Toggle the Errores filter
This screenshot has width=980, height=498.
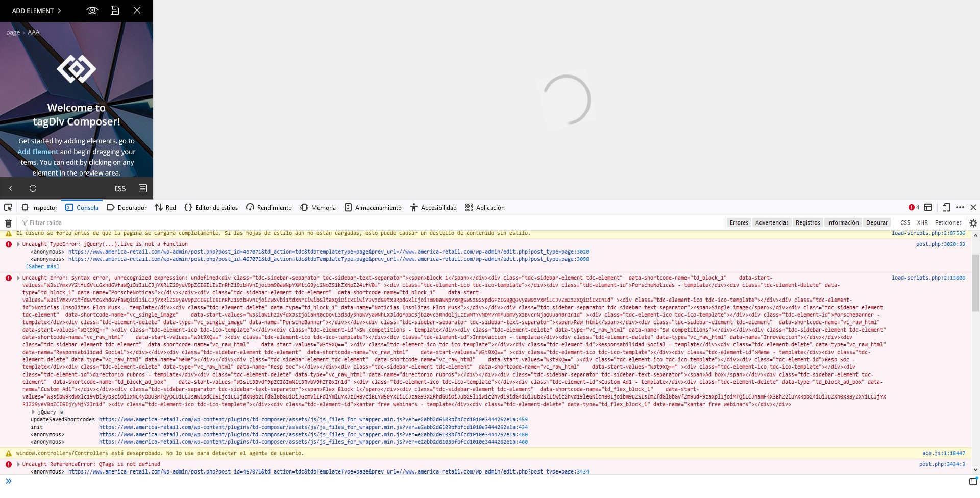[x=739, y=223]
